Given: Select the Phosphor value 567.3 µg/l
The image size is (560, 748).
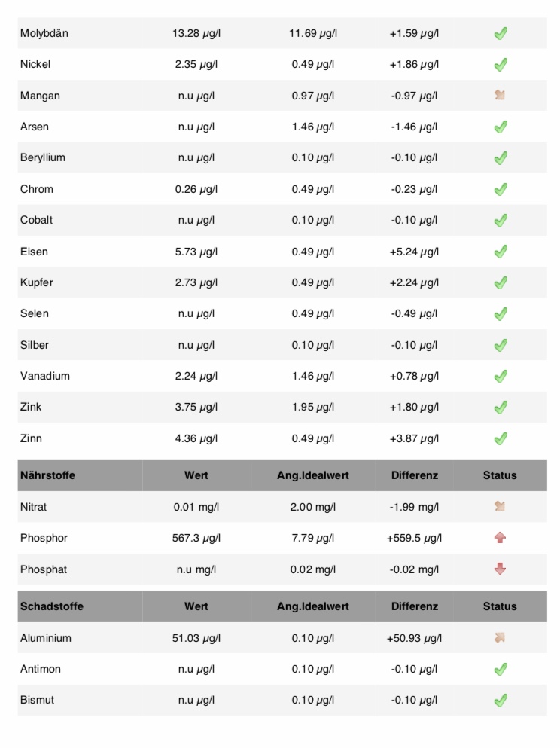Looking at the screenshot, I should tap(196, 538).
